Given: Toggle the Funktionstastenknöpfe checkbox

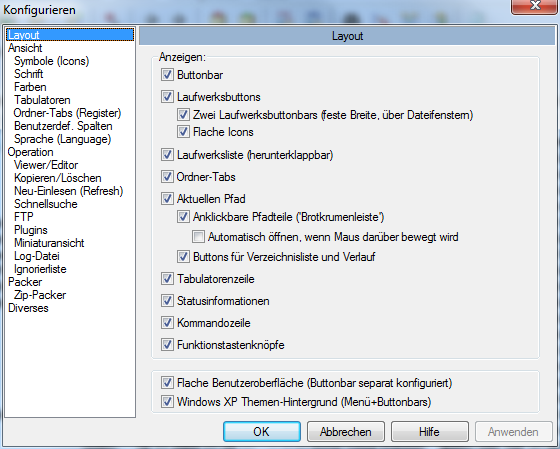Looking at the screenshot, I should 167,345.
